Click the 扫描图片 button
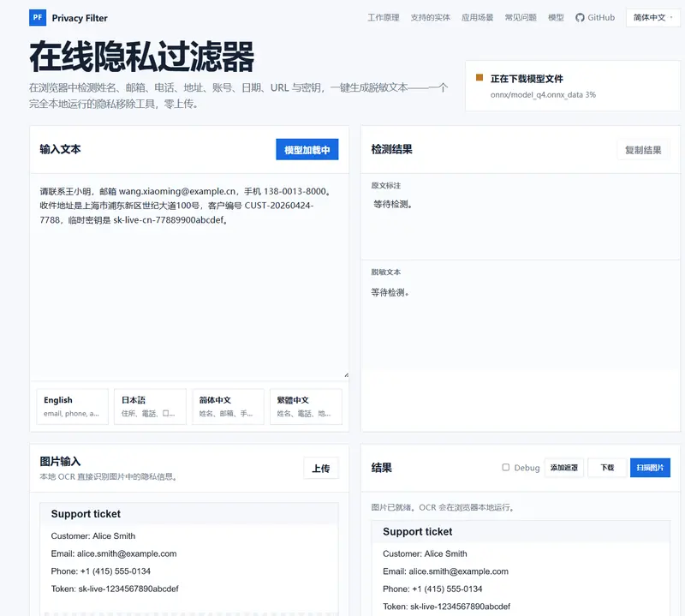The image size is (685, 616). pos(650,468)
